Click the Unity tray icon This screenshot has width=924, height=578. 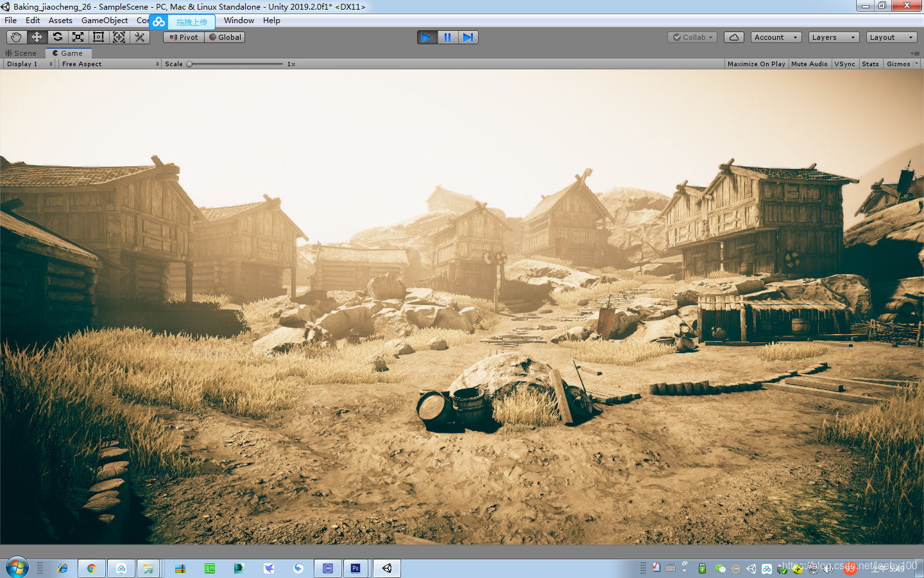pyautogui.click(x=751, y=569)
